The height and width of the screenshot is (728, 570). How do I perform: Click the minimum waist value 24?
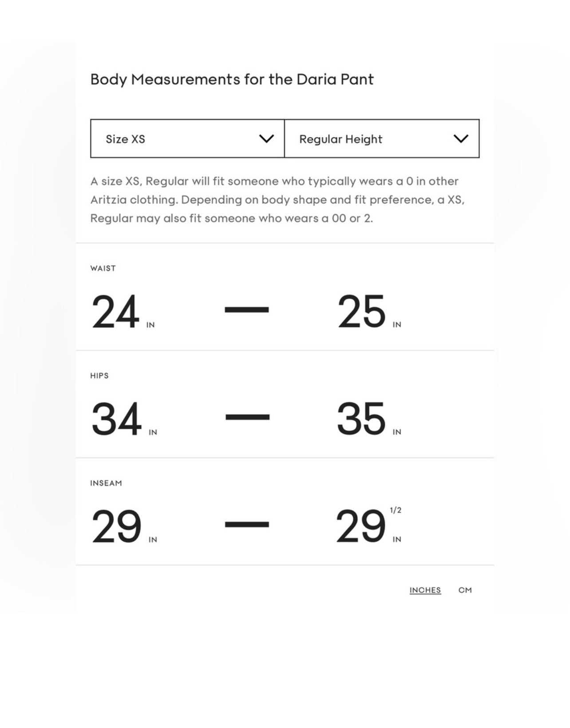click(115, 312)
